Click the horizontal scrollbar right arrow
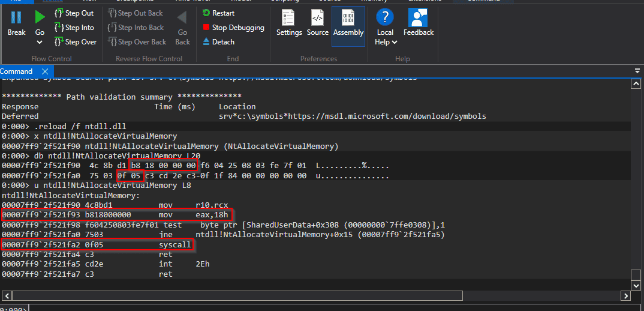The height and width of the screenshot is (311, 644). point(625,295)
